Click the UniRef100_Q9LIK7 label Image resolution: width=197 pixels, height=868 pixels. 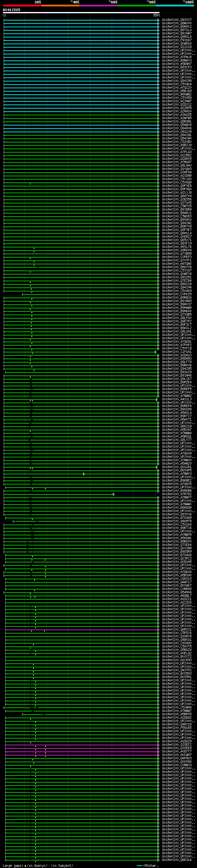click(x=176, y=379)
